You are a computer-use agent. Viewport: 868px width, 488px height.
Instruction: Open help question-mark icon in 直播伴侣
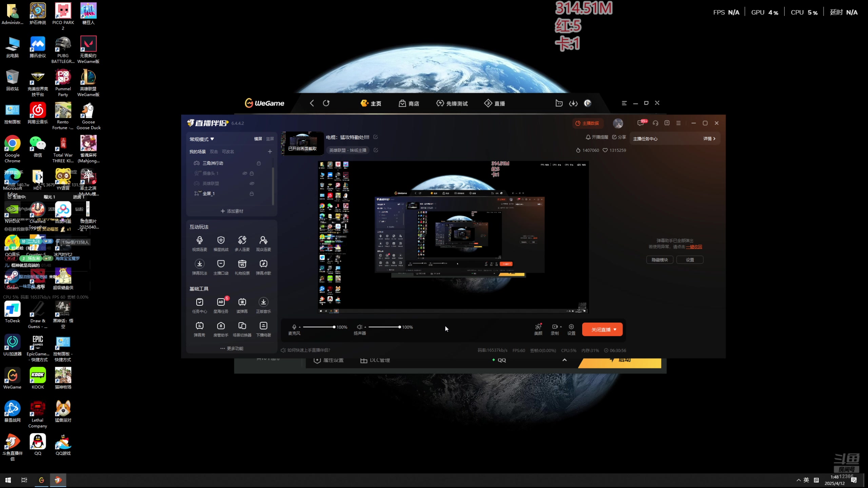point(667,123)
